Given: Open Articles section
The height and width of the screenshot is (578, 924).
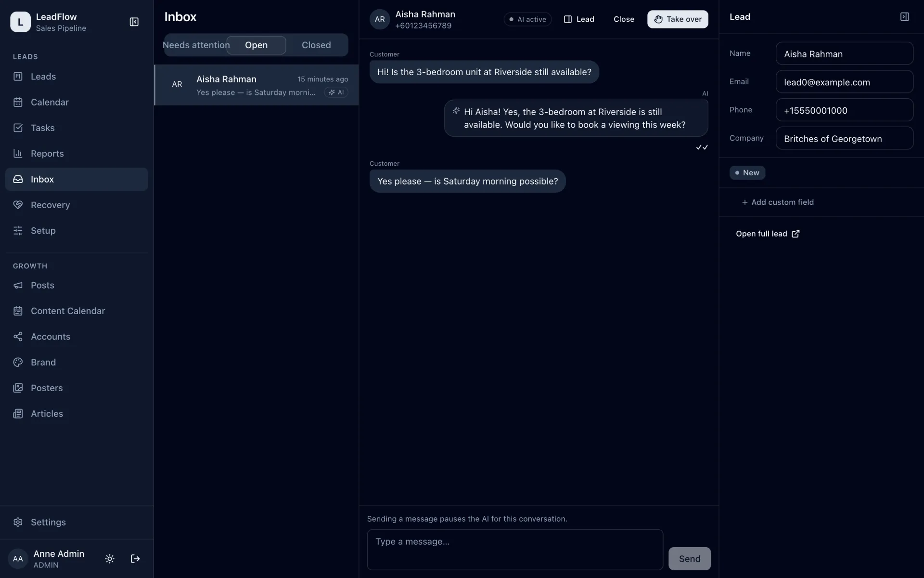Looking at the screenshot, I should 77,414.
